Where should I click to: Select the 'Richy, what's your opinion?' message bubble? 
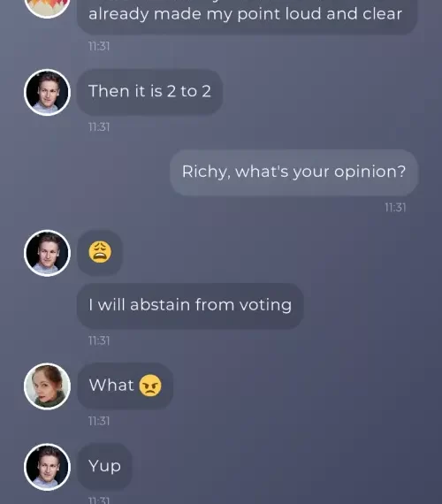(293, 172)
